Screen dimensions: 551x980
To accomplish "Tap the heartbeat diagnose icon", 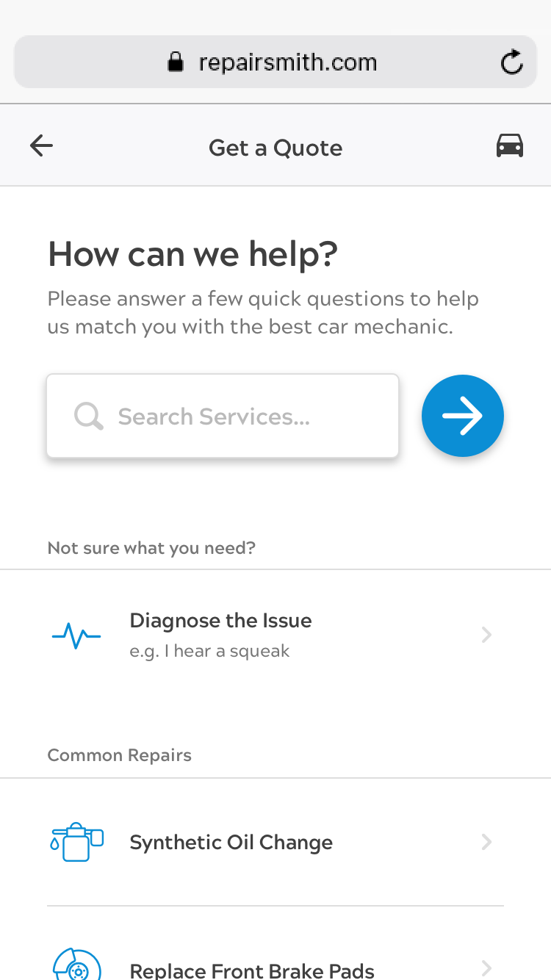I will click(76, 635).
